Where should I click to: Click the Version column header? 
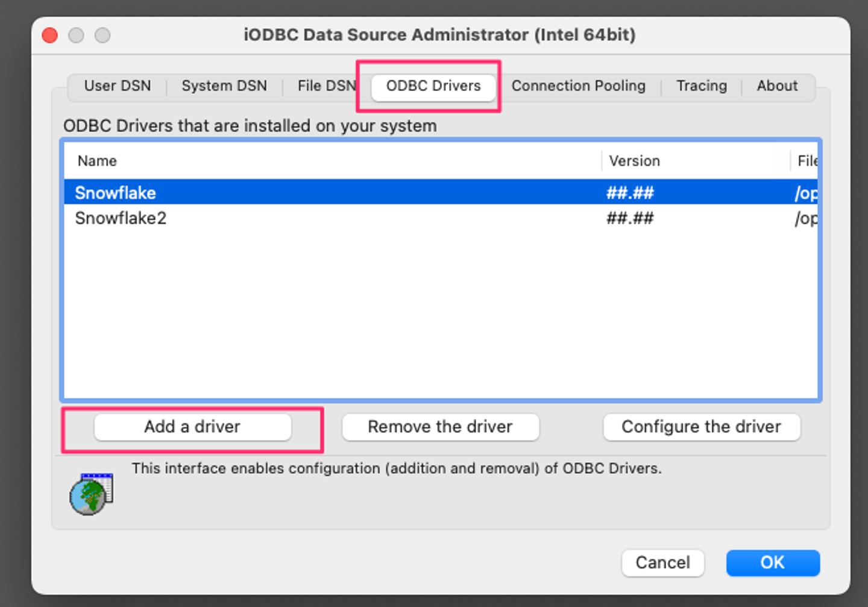click(634, 161)
